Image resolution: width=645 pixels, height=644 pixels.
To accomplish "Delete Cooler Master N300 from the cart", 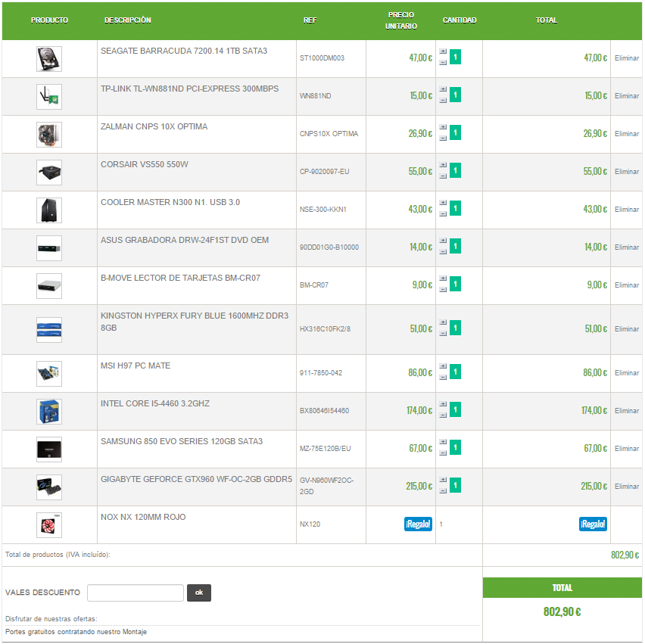I will pos(627,210).
